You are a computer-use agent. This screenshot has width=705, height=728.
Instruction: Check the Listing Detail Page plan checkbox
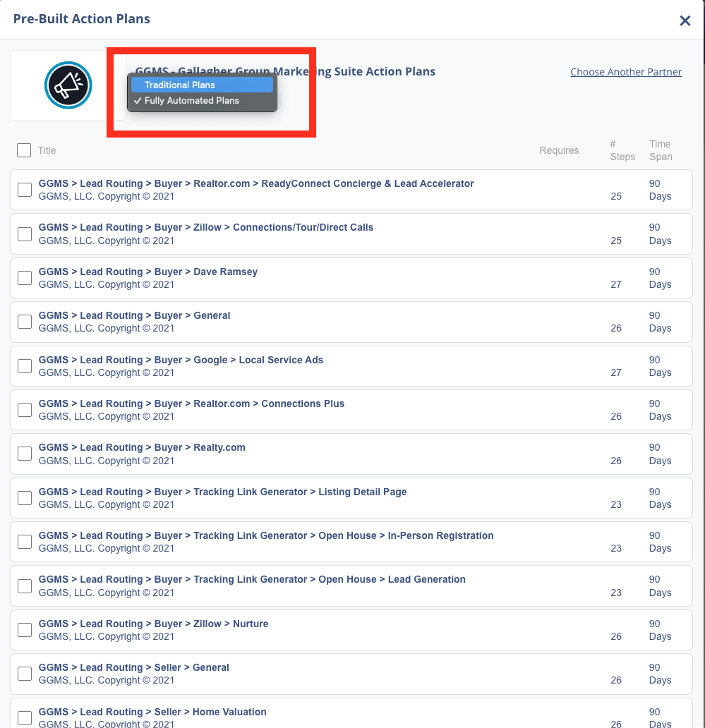tap(25, 498)
